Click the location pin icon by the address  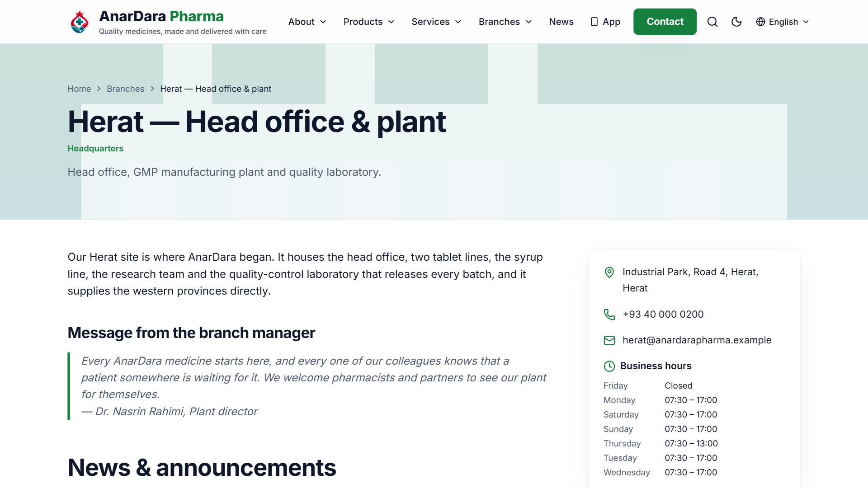pyautogui.click(x=609, y=272)
